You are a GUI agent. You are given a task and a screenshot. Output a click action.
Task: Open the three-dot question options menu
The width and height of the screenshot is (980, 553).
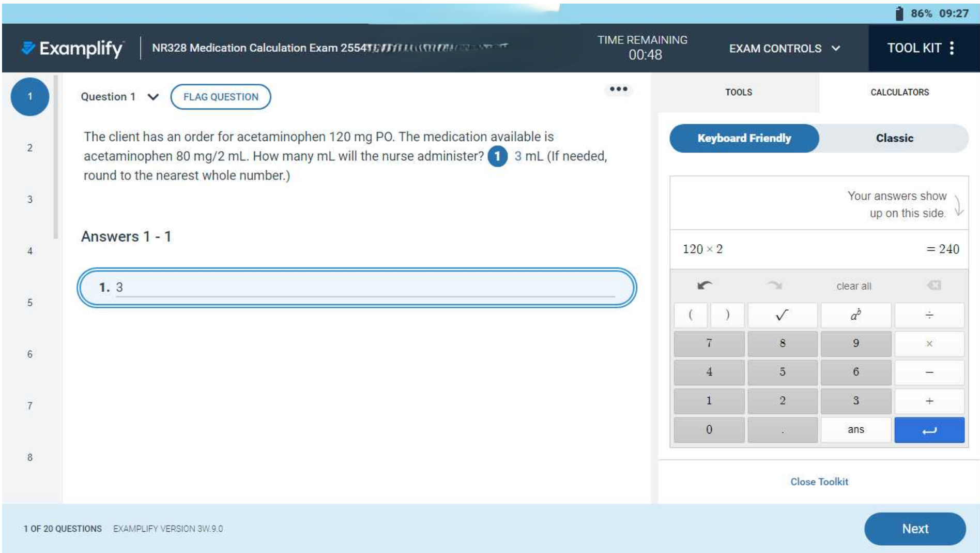pyautogui.click(x=618, y=89)
